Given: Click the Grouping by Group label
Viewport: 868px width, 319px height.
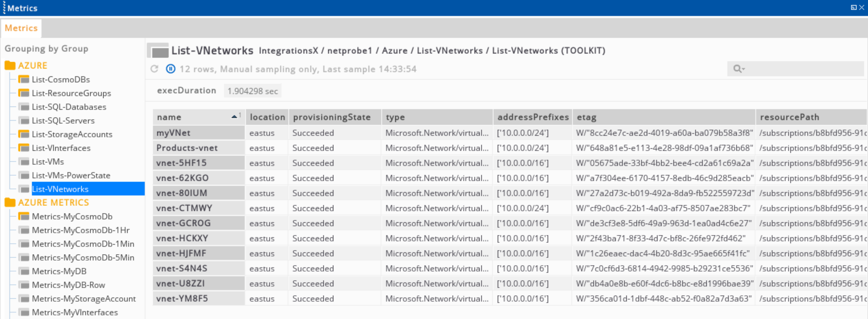Looking at the screenshot, I should [x=46, y=48].
